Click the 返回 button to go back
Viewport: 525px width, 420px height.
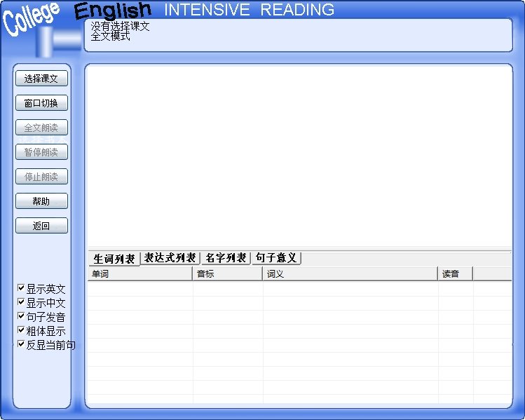[x=41, y=226]
